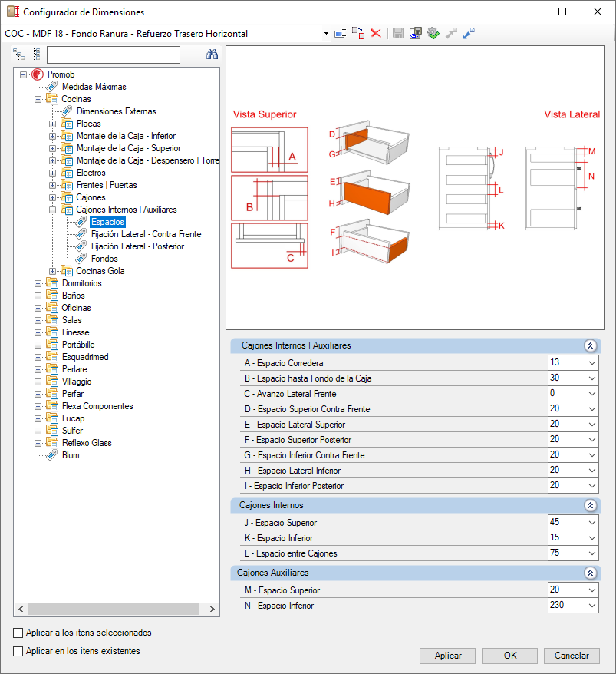616x674 pixels.
Task: Click the gear with green check icon
Action: pyautogui.click(x=433, y=33)
